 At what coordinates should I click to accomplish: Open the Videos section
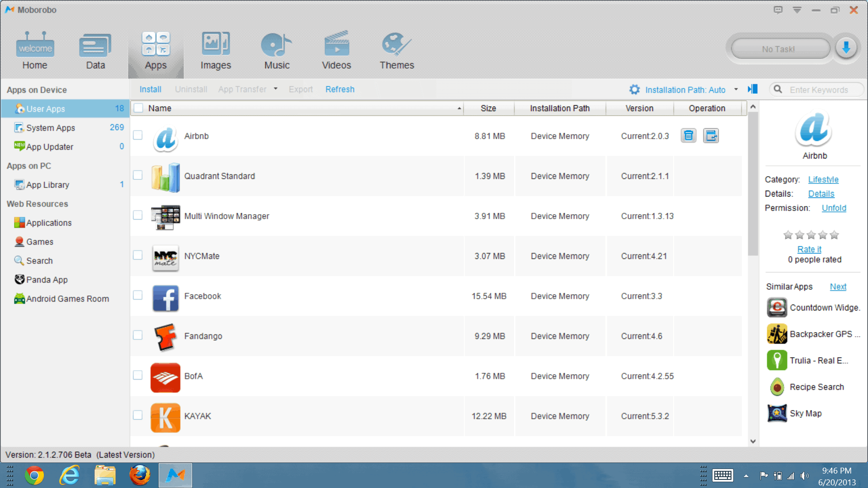click(336, 50)
